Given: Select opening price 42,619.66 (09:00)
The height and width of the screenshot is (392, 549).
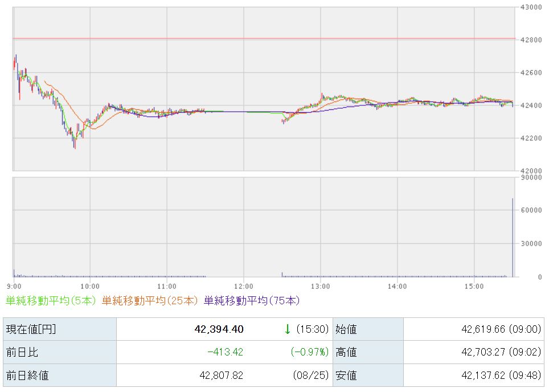Looking at the screenshot, I should (x=501, y=329).
